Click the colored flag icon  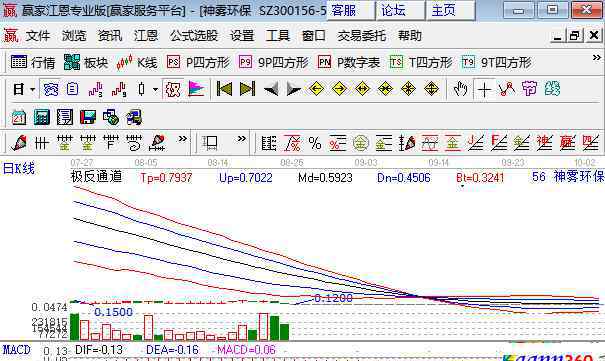196,89
